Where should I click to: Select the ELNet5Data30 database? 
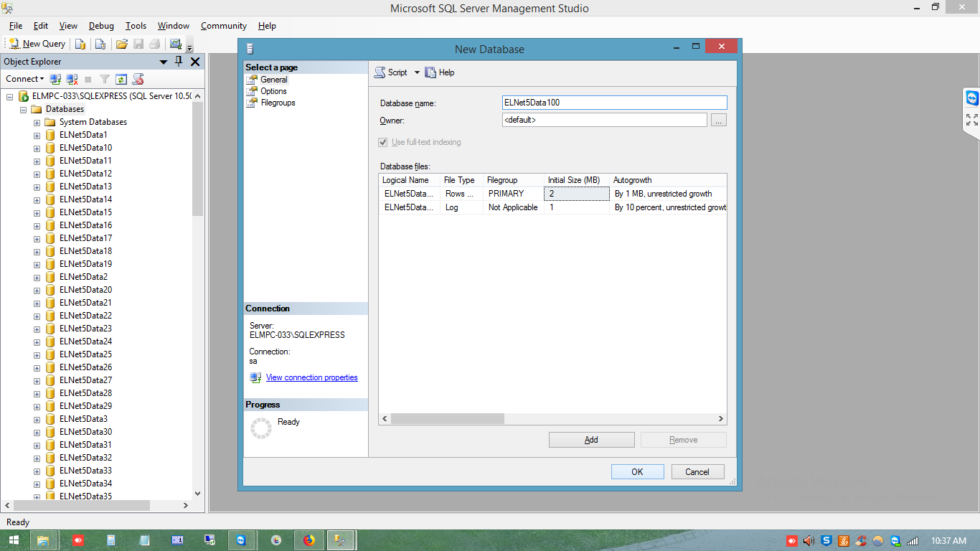click(85, 432)
